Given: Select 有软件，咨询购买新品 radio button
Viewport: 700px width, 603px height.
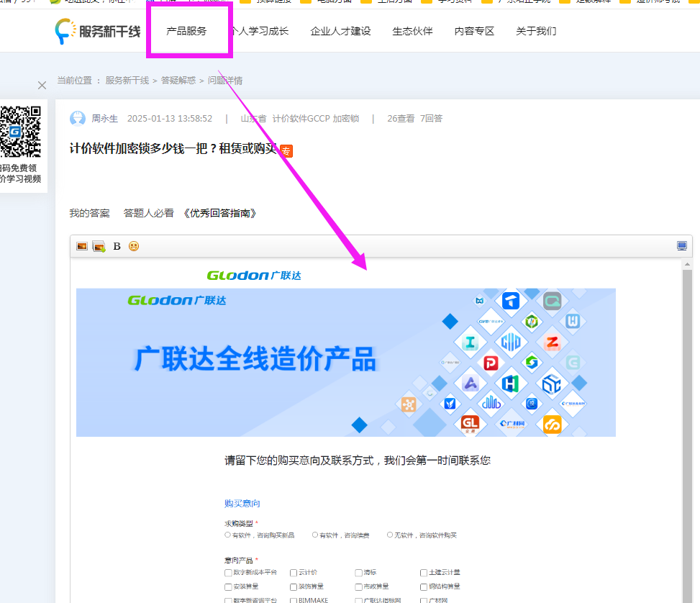Looking at the screenshot, I should tap(227, 535).
